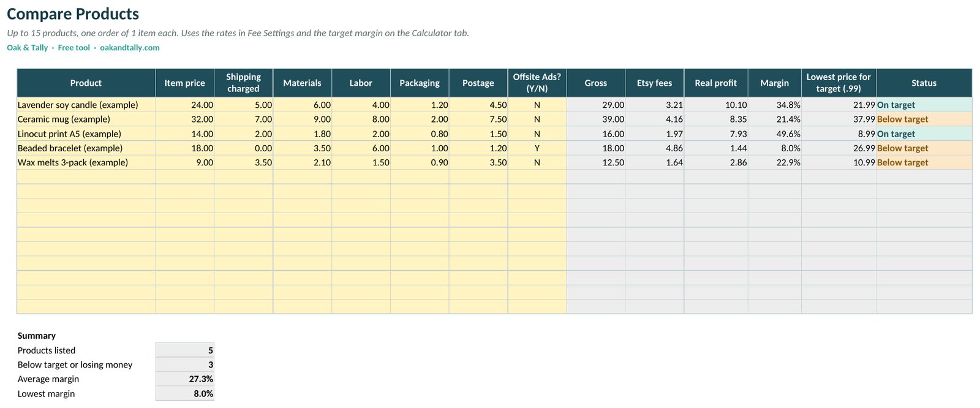Select Ceramic mug margin 21.4%
This screenshot has width=980, height=408.
click(x=775, y=119)
